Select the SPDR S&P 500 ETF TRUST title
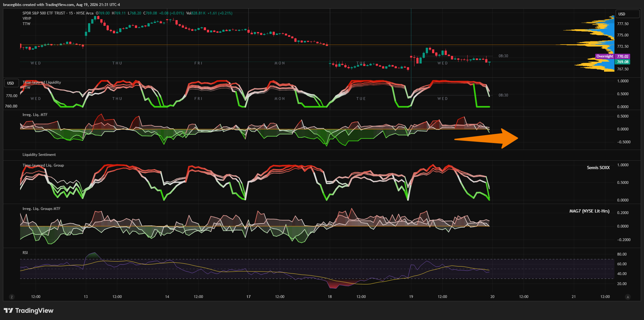Viewport: 644px width, 320px height. coord(44,13)
